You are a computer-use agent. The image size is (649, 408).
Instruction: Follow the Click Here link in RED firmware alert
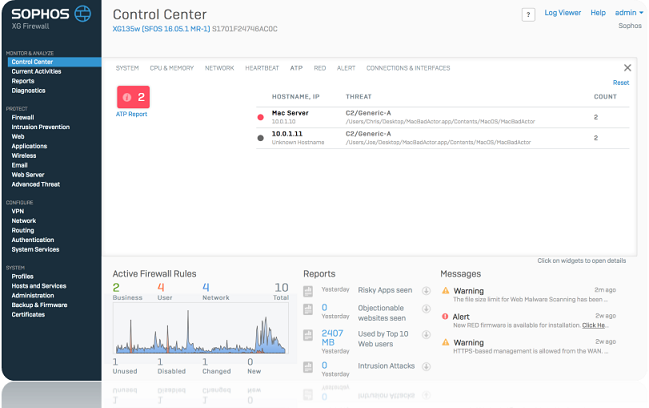point(594,325)
